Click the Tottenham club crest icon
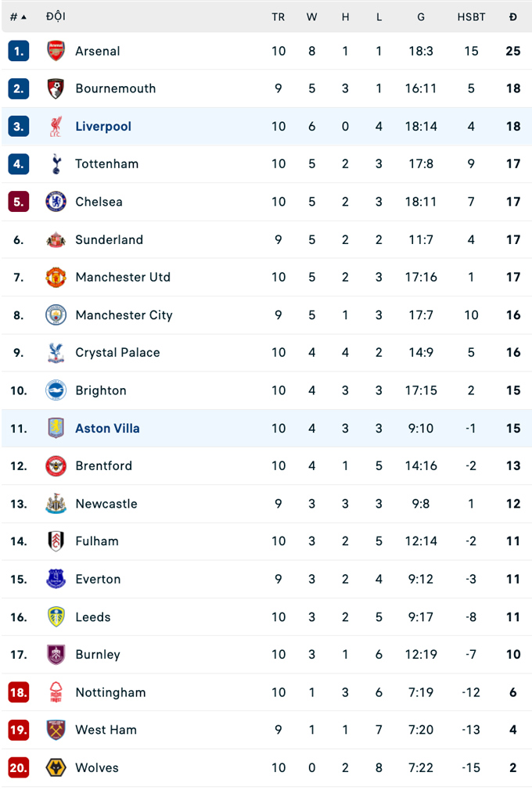Image resolution: width=532 pixels, height=794 pixels. (56, 164)
